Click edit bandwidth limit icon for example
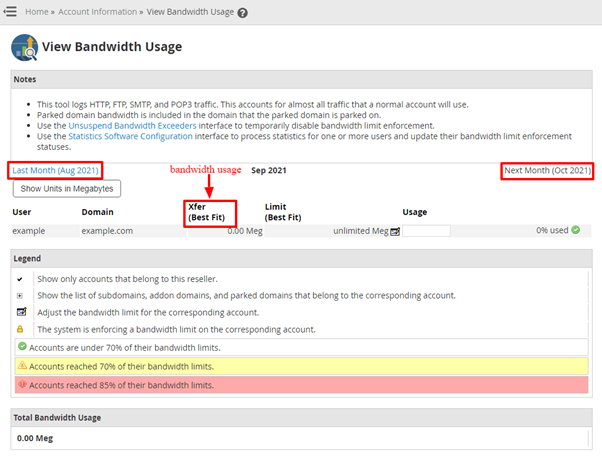The width and height of the screenshot is (602, 457). (395, 231)
